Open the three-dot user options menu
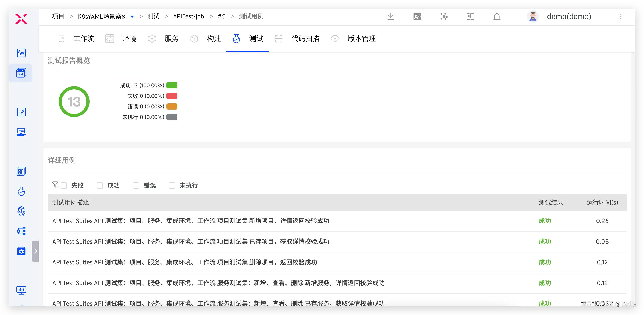This screenshot has width=644, height=315. [620, 16]
